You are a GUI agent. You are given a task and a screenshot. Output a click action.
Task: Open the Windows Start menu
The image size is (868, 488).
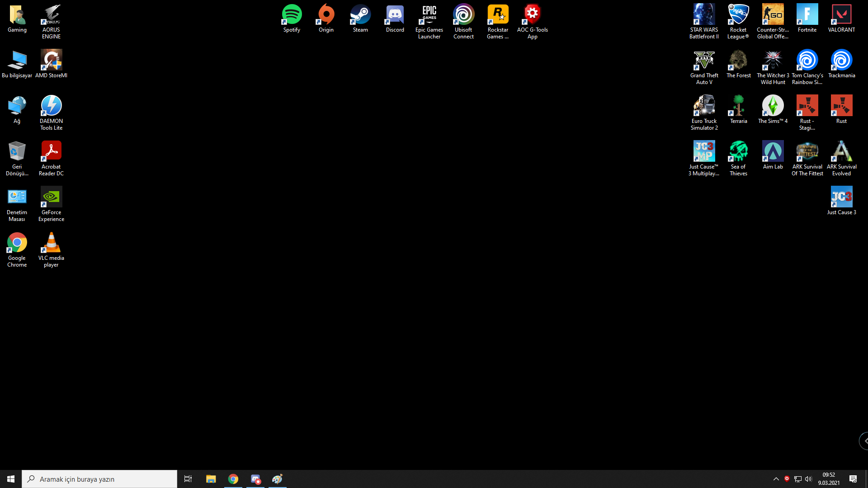tap(11, 479)
